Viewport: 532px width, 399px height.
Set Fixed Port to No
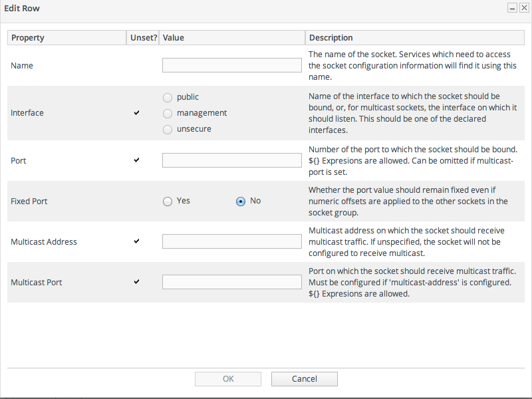(241, 201)
